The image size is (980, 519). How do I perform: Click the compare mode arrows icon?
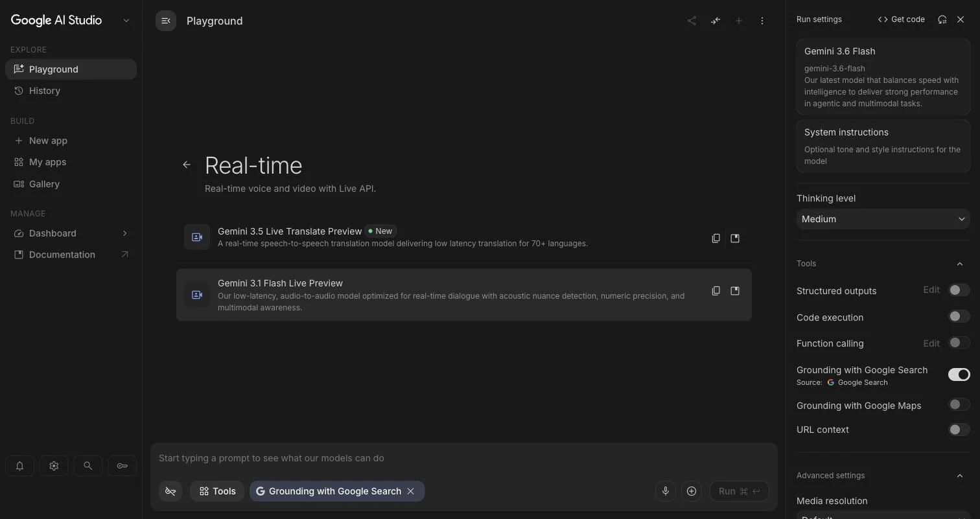pyautogui.click(x=715, y=21)
